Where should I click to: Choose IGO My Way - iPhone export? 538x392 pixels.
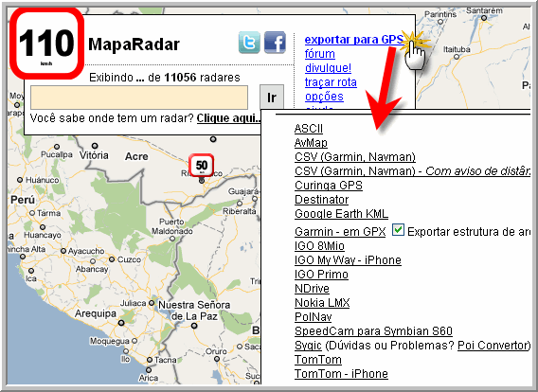point(348,260)
